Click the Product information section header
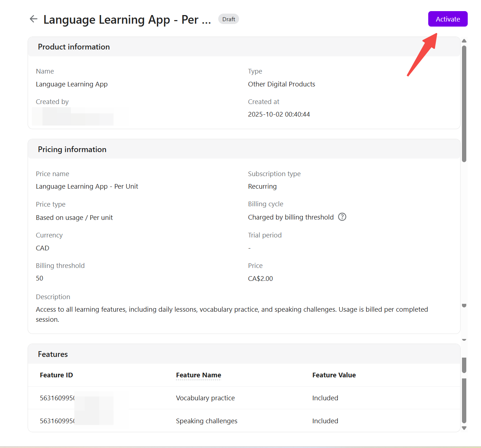Screen dimensions: 481x448 74,47
